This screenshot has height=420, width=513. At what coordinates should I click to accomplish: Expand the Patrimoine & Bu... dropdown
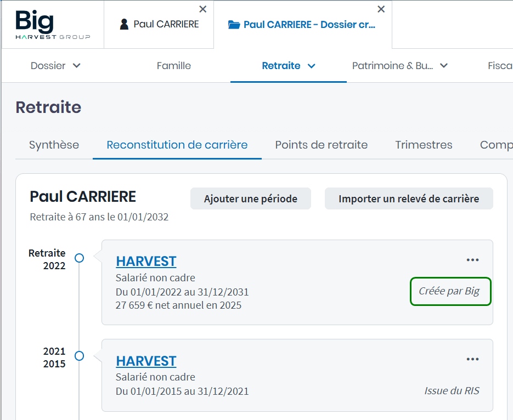pyautogui.click(x=444, y=66)
